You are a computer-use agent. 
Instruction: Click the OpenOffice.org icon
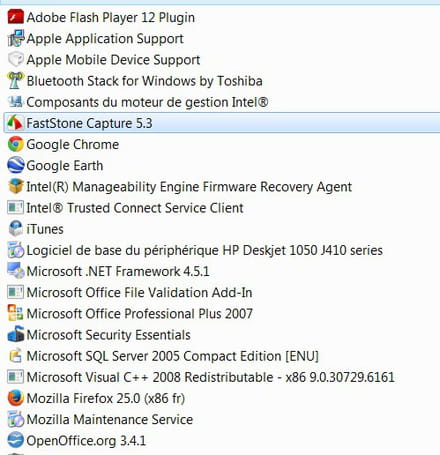point(15,440)
